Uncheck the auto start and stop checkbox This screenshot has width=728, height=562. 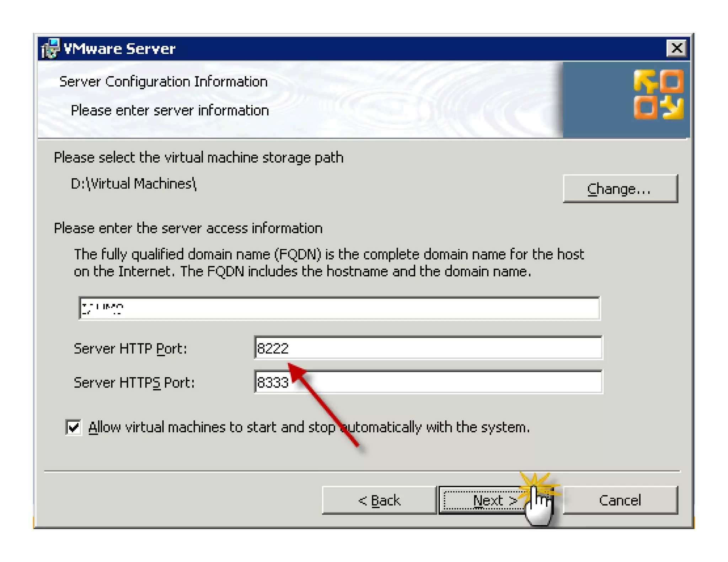tap(74, 427)
